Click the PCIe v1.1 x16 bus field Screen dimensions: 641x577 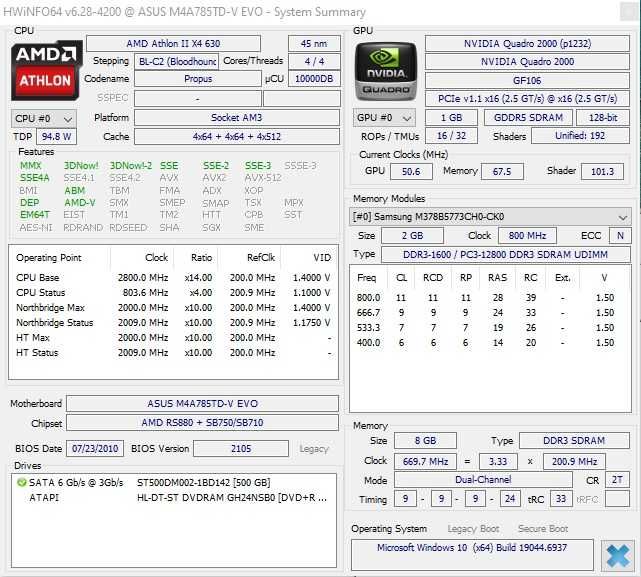(527, 99)
